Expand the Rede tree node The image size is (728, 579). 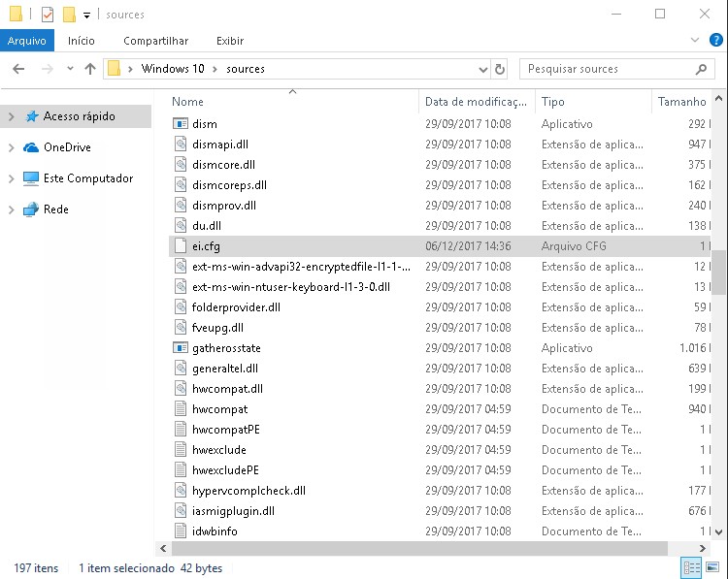click(12, 209)
